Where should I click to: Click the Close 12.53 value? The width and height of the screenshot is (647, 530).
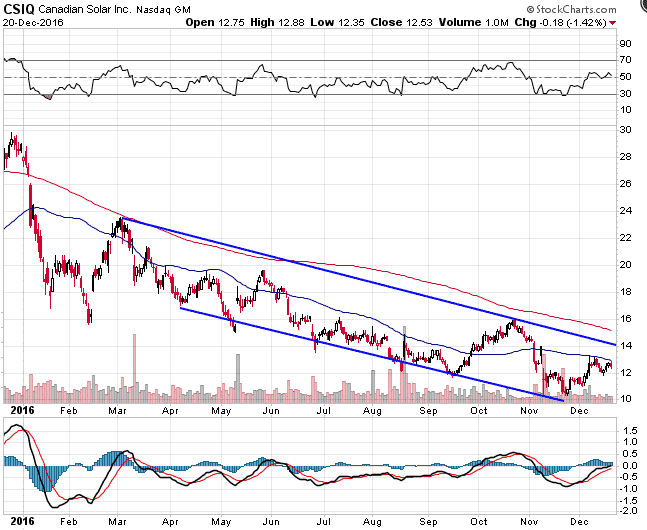coord(401,22)
